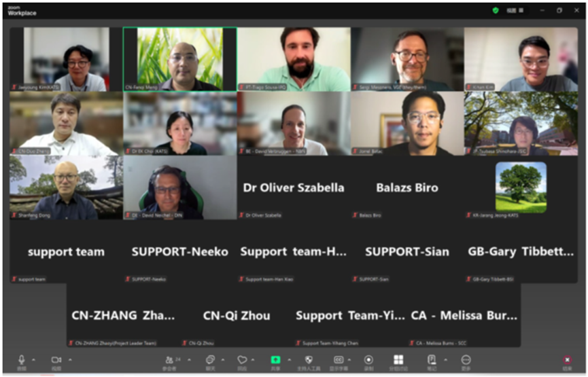588x377 pixels.
Task: Open breakout rooms from the toolbar
Action: (398, 360)
